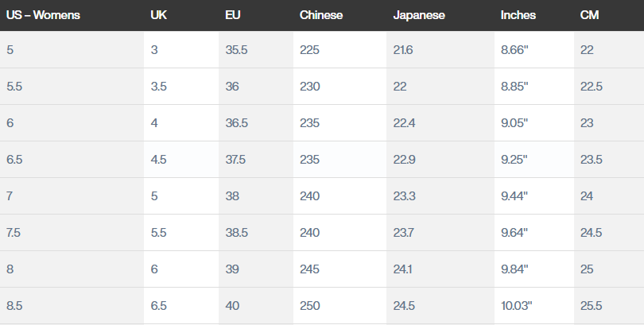
Task: Click the 9.25" inches cell
Action: (515, 160)
